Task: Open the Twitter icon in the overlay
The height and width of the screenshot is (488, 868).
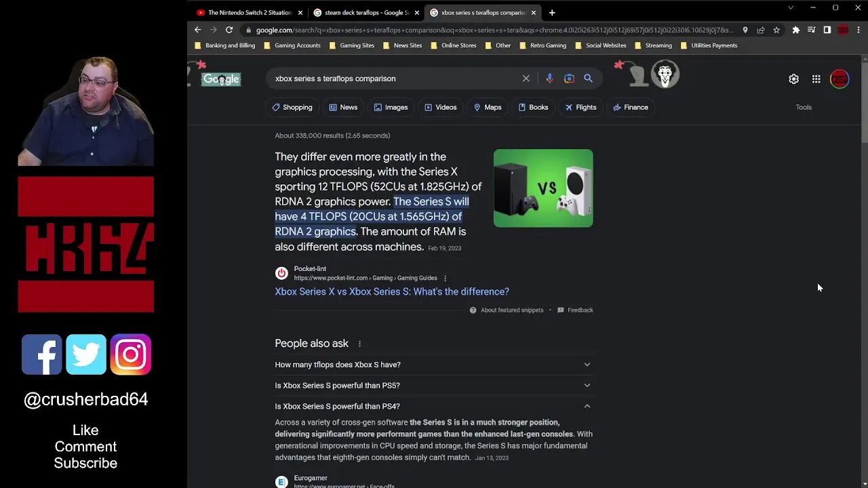Action: coord(86,354)
